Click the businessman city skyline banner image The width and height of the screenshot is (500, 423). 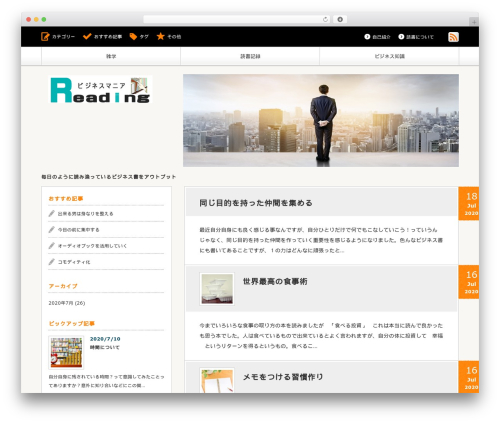click(x=321, y=120)
